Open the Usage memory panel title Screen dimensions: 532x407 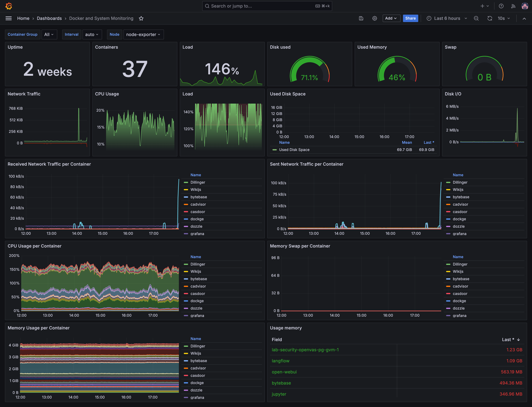coord(286,328)
